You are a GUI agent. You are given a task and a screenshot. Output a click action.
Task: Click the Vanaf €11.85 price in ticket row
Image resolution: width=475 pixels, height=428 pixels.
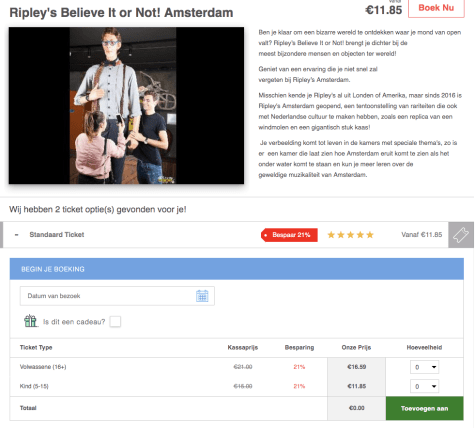tap(422, 235)
